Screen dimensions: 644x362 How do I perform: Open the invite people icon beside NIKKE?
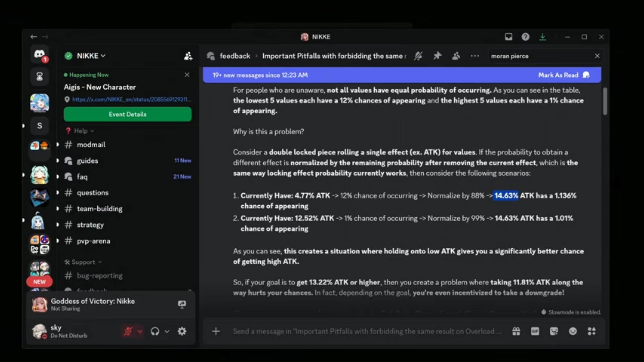click(x=188, y=56)
